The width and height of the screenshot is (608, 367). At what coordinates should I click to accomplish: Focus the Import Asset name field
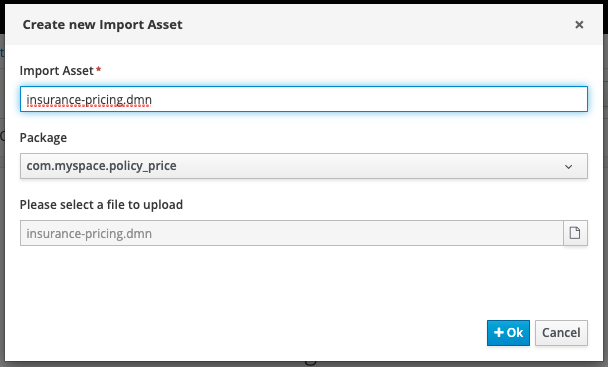pos(304,99)
